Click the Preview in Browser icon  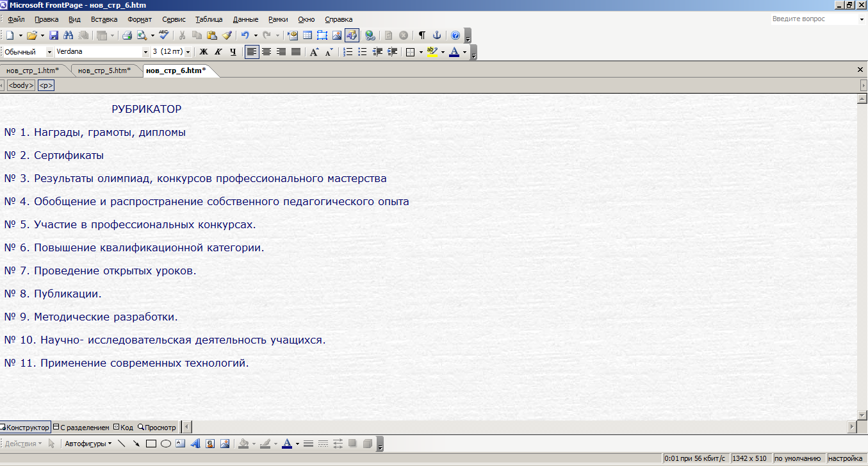[142, 36]
